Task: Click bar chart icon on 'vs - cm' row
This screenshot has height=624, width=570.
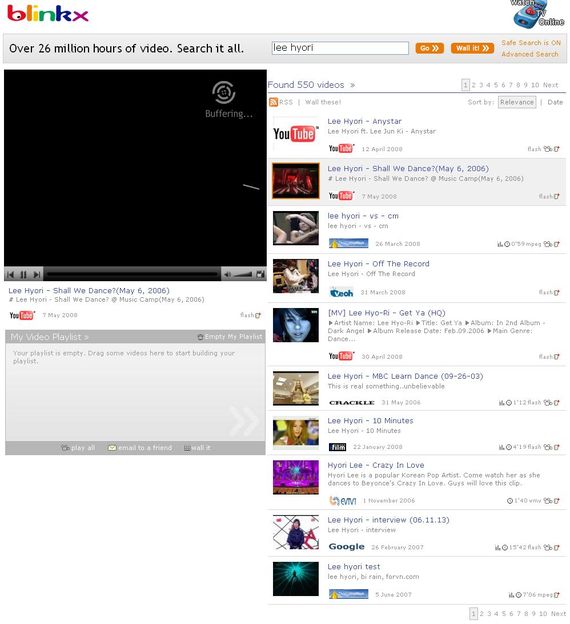Action: click(500, 244)
